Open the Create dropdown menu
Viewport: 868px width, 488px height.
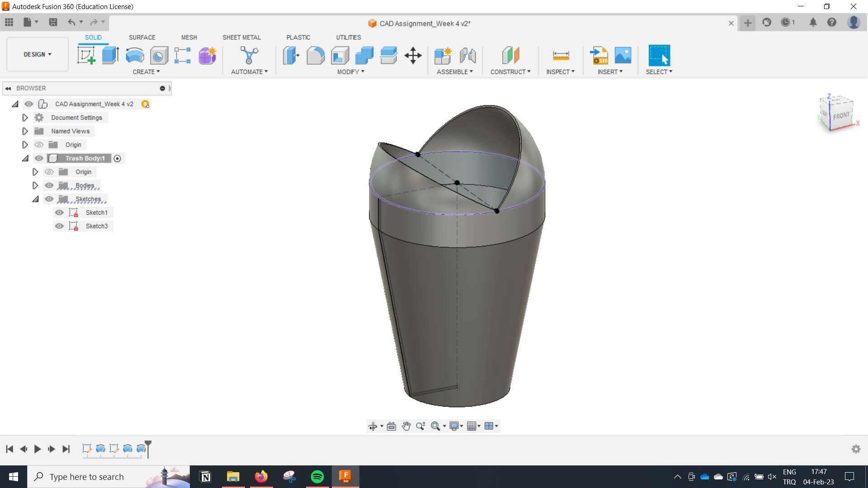click(146, 72)
